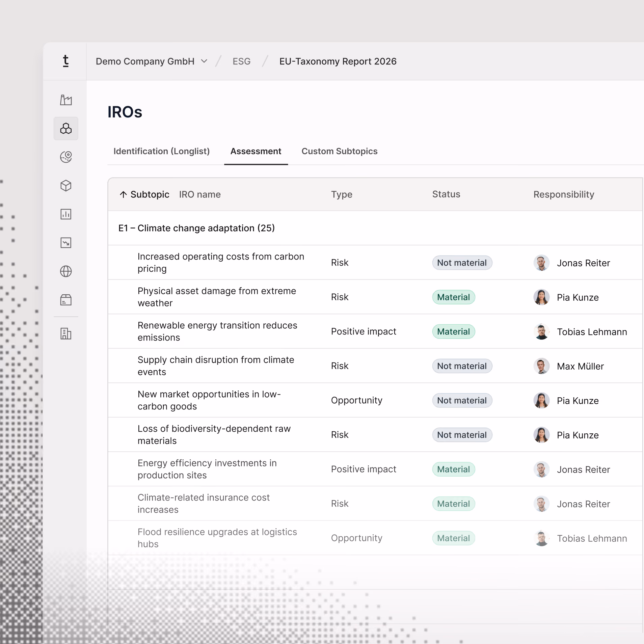Screen dimensions: 644x644
Task: Collapse E1 – Climate change adaptation group
Action: (196, 228)
